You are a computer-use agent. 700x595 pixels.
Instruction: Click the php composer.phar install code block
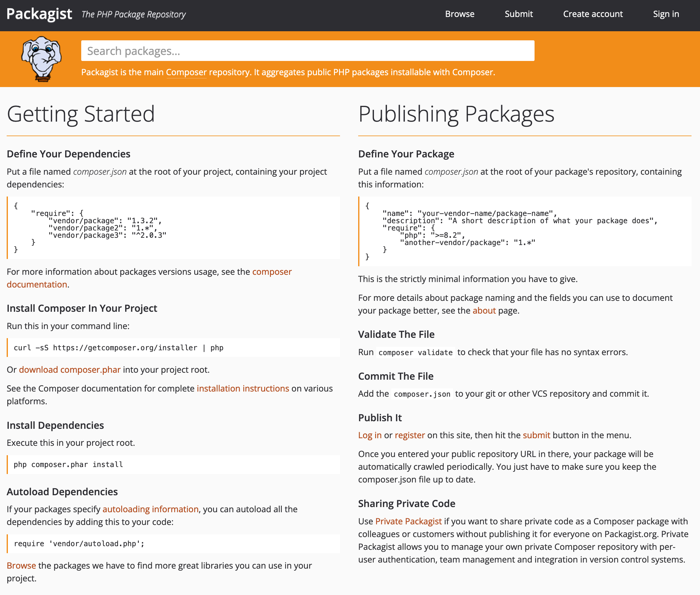173,465
